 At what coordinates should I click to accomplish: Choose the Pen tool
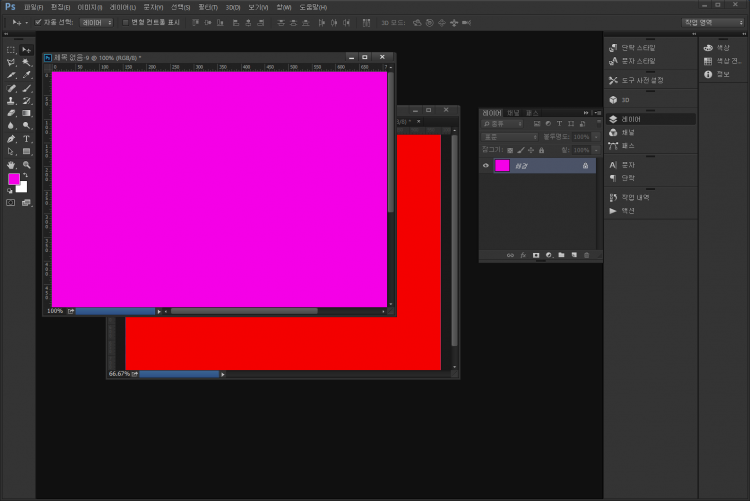11,139
